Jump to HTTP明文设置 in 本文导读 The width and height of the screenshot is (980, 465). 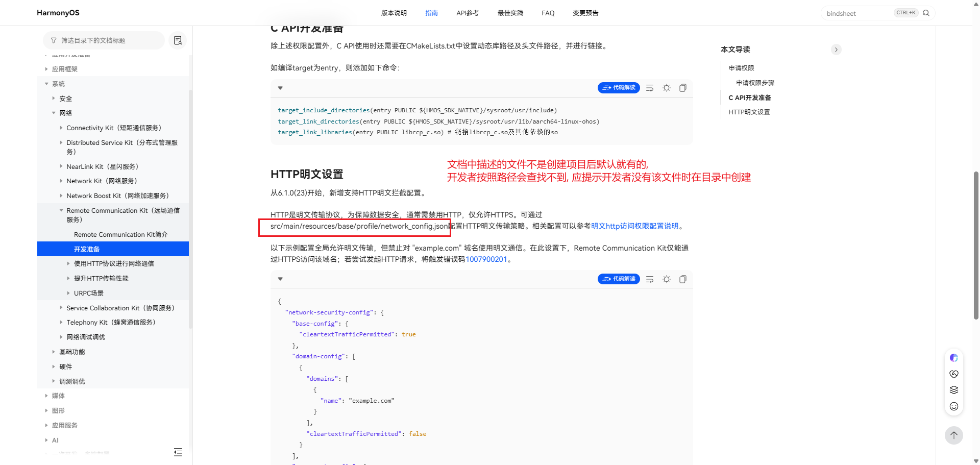click(749, 112)
